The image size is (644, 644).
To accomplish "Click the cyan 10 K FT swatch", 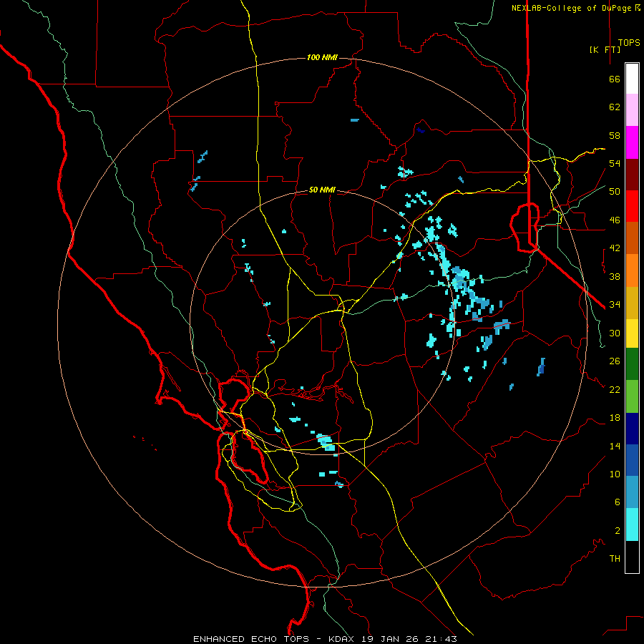I will [632, 525].
